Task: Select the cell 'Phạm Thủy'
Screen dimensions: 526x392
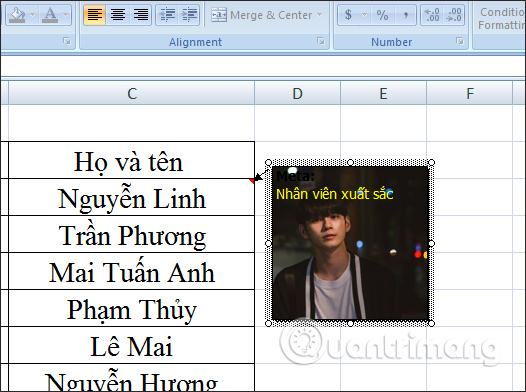Action: tap(132, 308)
